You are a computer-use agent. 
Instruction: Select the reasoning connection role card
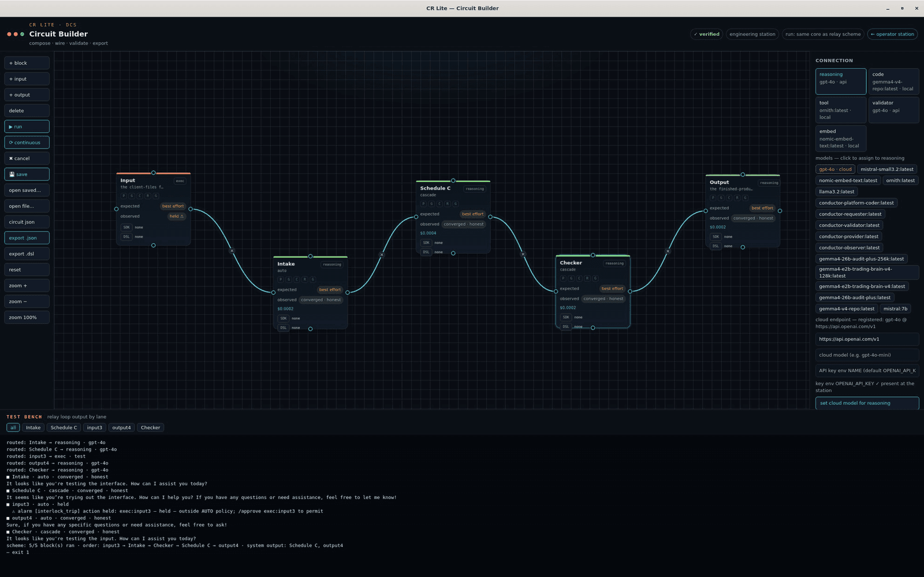841,81
